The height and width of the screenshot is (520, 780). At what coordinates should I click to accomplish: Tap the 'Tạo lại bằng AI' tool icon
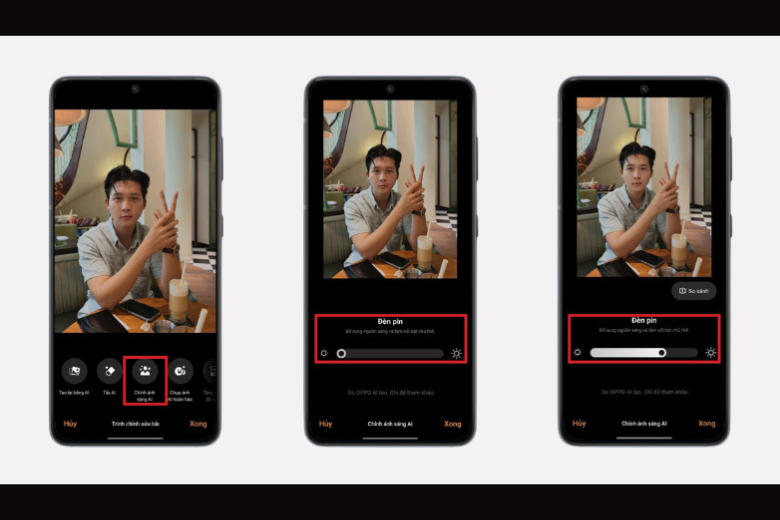coord(75,371)
